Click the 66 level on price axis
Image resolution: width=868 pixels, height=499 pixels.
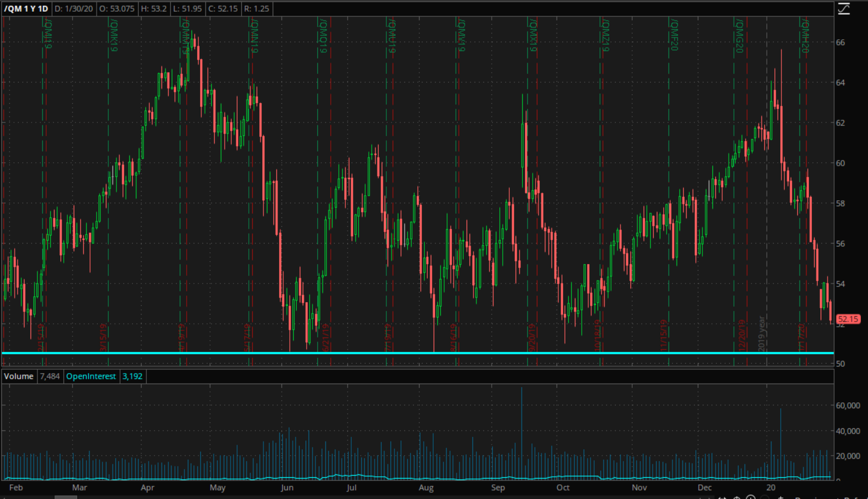840,42
